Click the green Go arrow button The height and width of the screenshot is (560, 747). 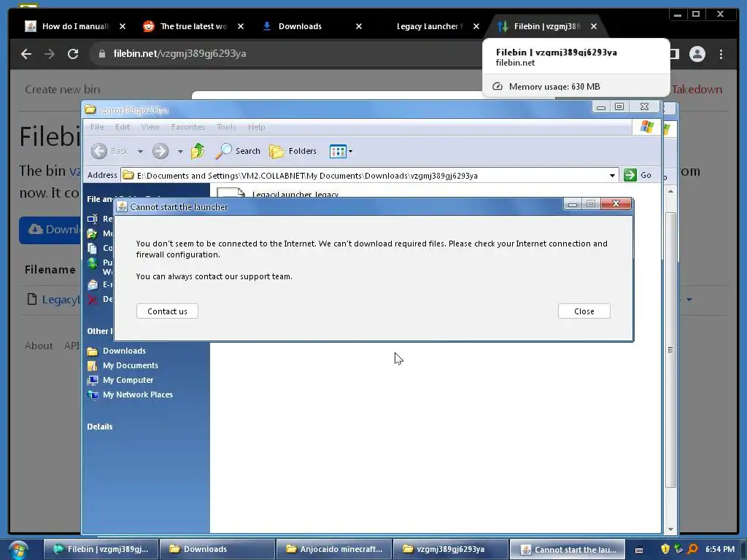(630, 175)
